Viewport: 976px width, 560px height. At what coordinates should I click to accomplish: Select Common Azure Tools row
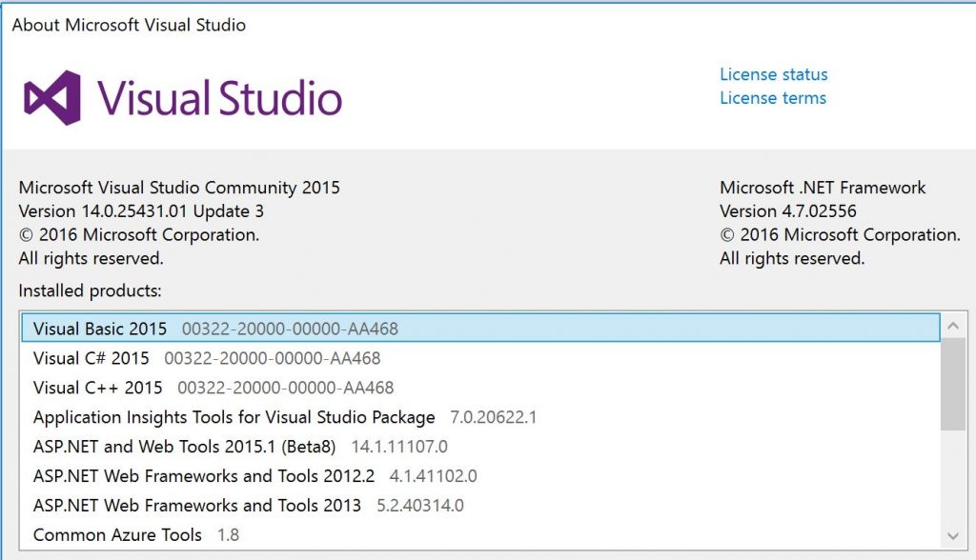[480, 534]
